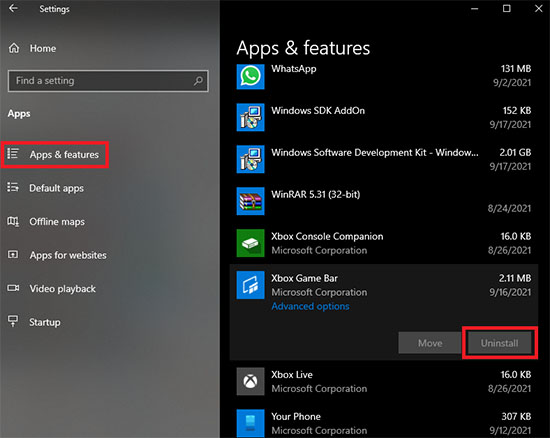
Task: Open Advanced options for Xbox Game Bar
Action: 310,306
